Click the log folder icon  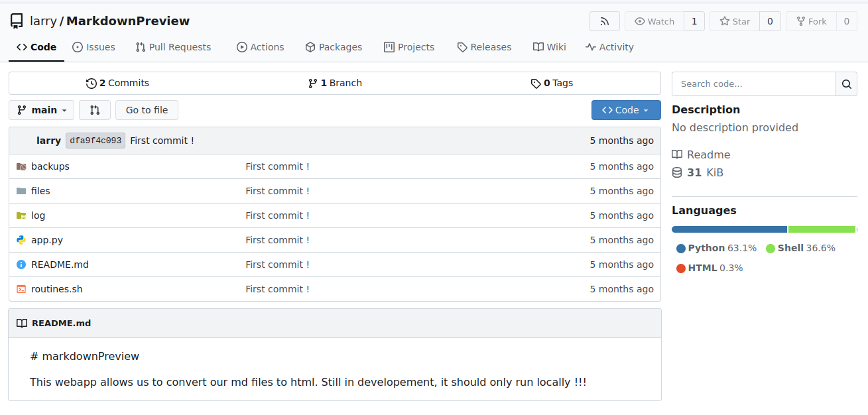coord(21,215)
